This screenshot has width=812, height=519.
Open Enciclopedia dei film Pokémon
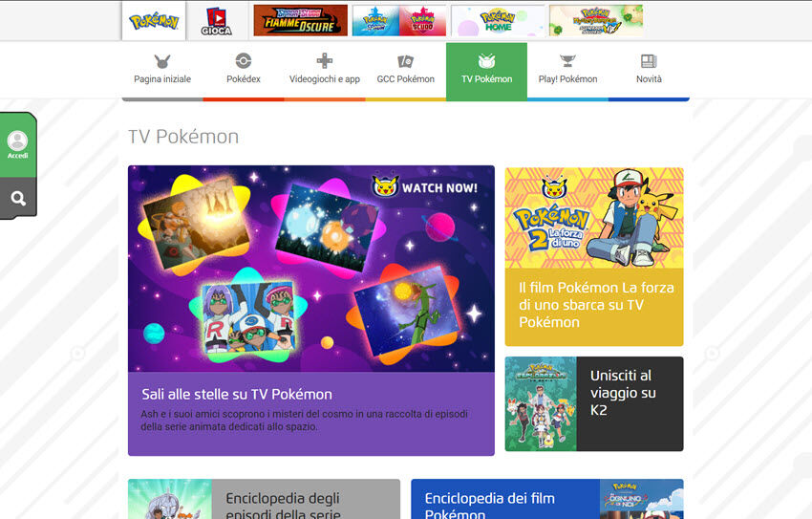[x=489, y=506]
